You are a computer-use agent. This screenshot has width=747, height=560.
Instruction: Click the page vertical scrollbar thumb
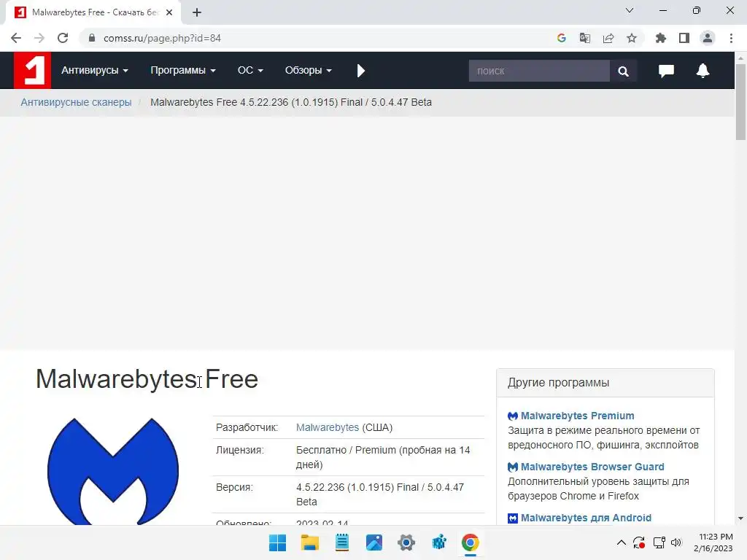point(740,101)
